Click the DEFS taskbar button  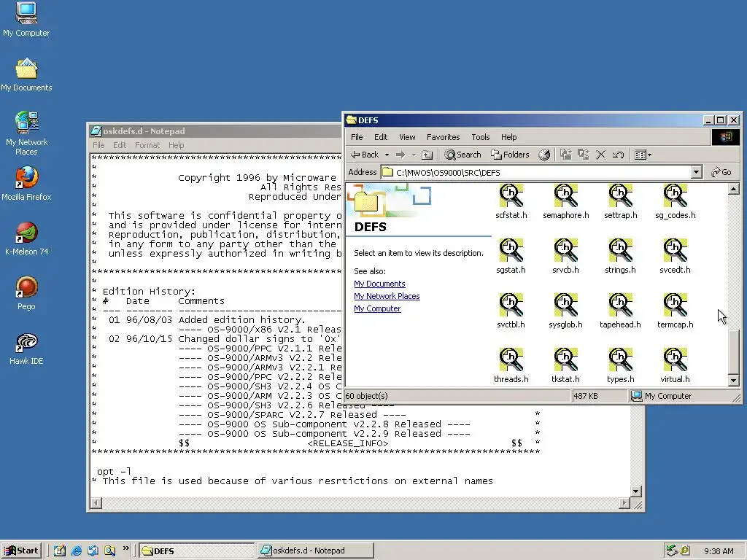pyautogui.click(x=196, y=551)
